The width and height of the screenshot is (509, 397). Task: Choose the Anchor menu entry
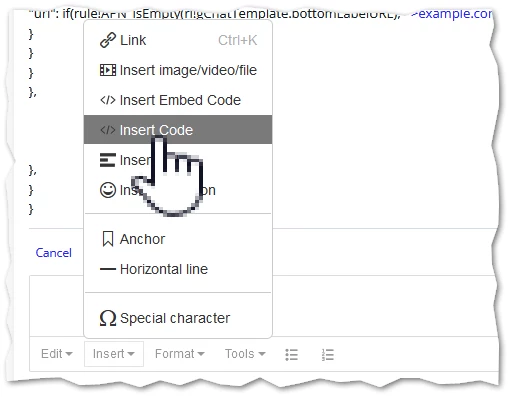click(178, 239)
